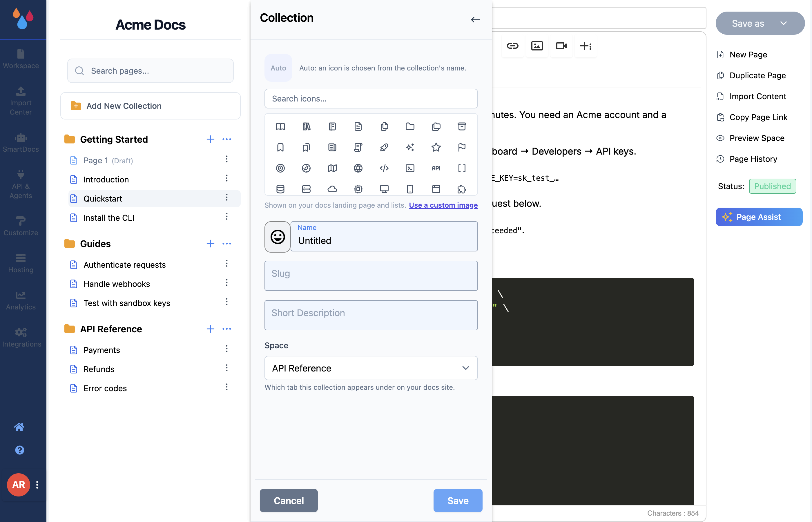Pick the API text icon
812x522 pixels.
pyautogui.click(x=436, y=168)
